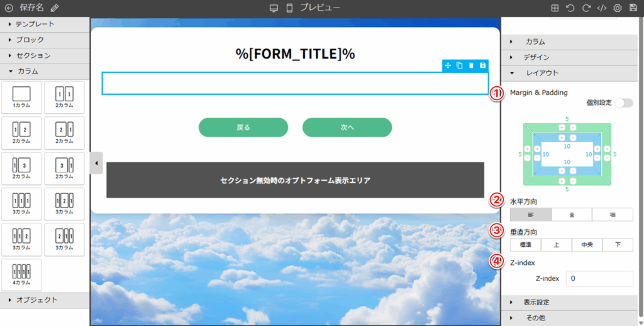The image size is (644, 326).
Task: Select the 4カラム layout thumbnail
Action: (21, 274)
